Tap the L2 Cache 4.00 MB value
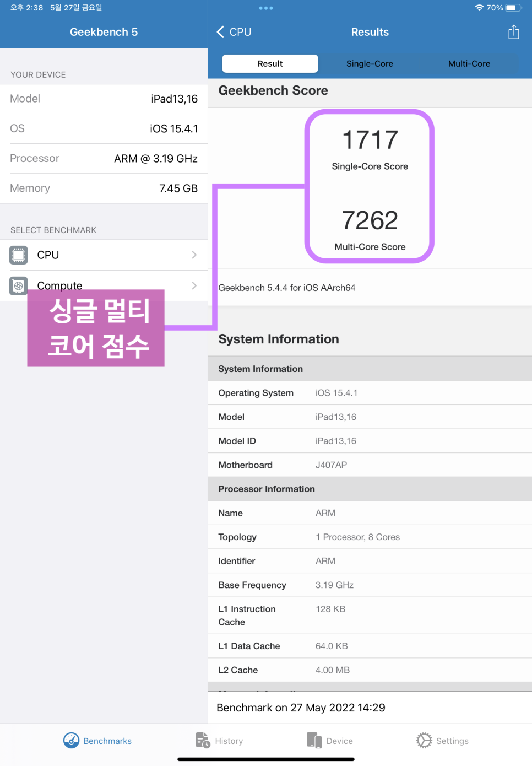 click(333, 670)
